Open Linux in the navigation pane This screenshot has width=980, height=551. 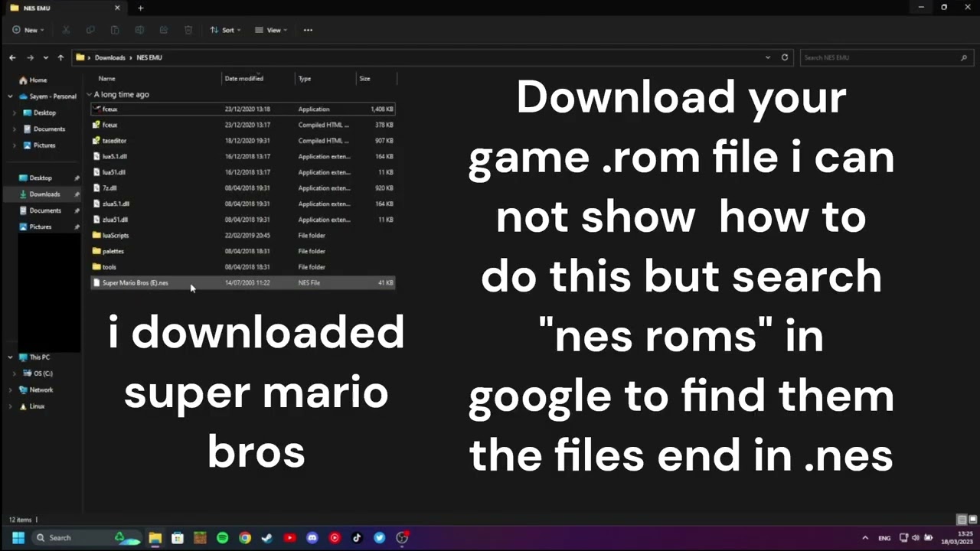tap(36, 406)
